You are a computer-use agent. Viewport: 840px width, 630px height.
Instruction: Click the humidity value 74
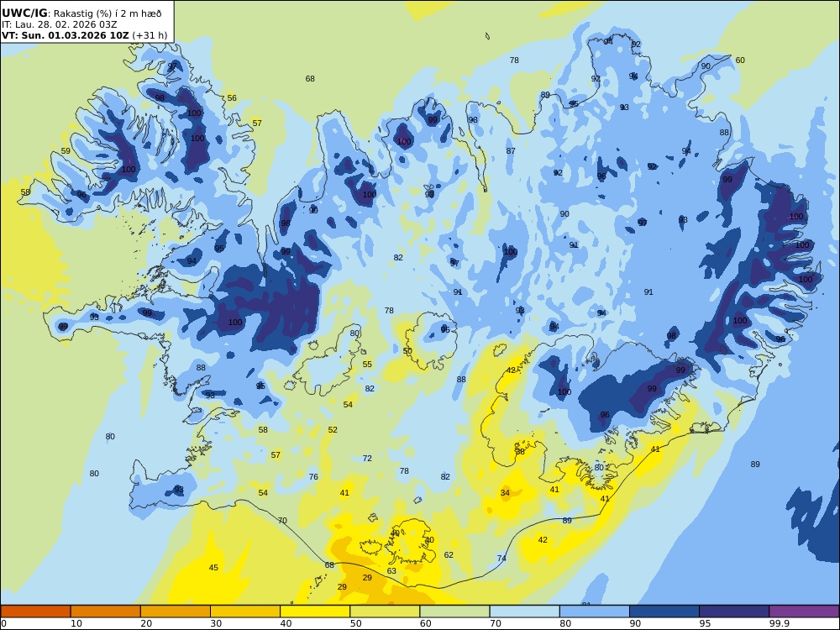[x=501, y=559]
